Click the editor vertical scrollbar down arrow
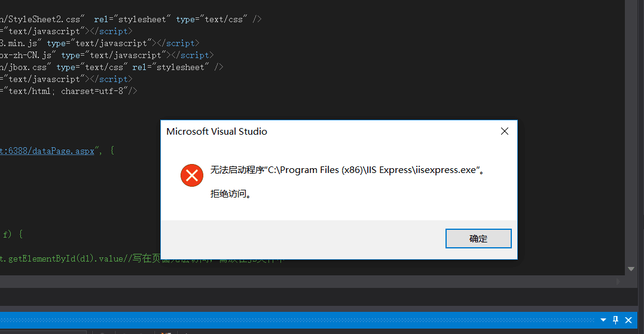Image resolution: width=644 pixels, height=334 pixels. click(631, 269)
